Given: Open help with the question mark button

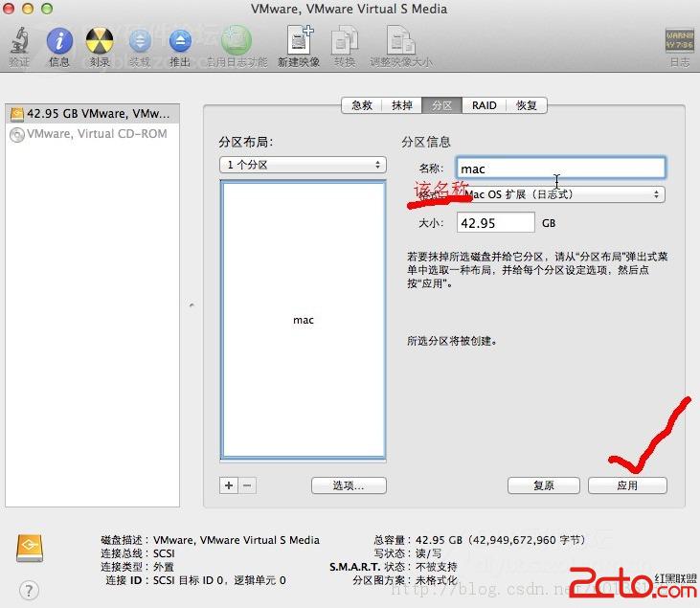Looking at the screenshot, I should [x=29, y=591].
